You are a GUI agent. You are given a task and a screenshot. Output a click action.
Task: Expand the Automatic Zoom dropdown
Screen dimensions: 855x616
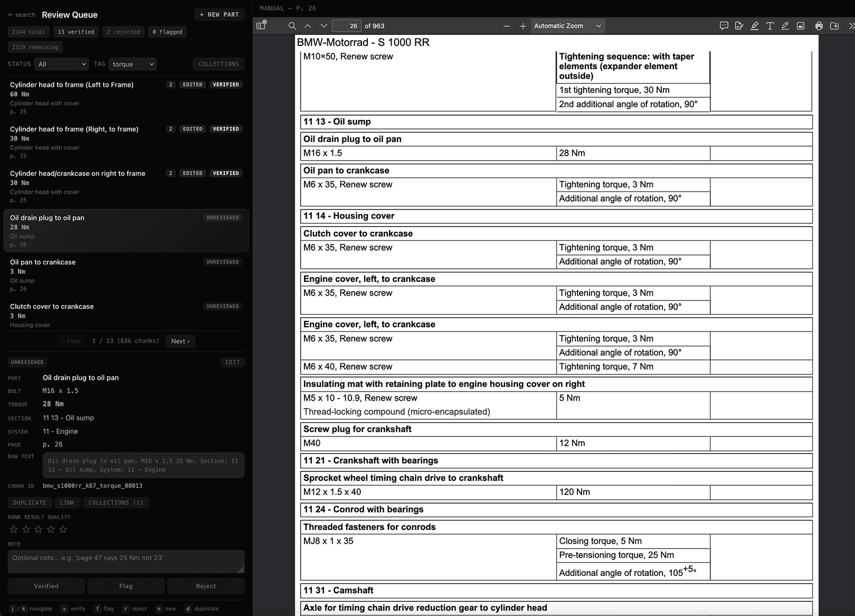point(567,26)
